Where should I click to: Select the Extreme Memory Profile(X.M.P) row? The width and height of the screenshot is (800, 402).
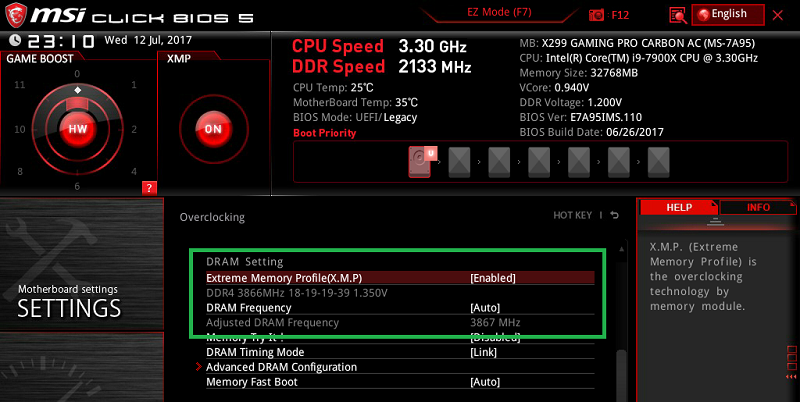tap(400, 278)
